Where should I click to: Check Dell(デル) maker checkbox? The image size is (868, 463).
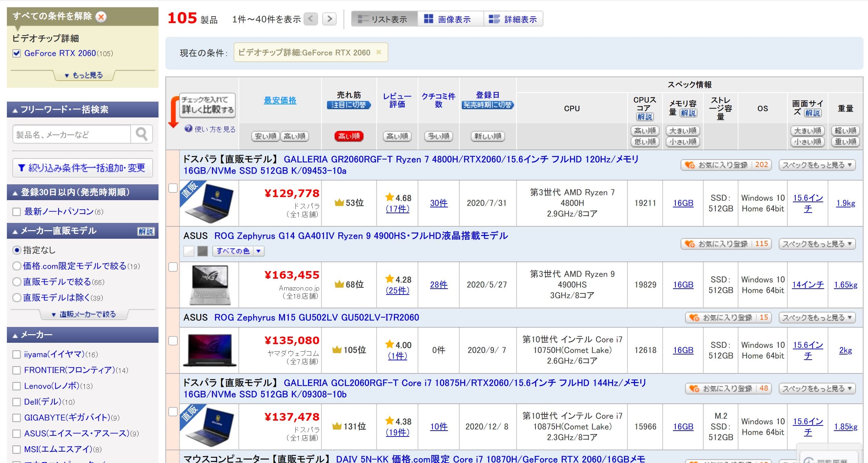click(17, 402)
